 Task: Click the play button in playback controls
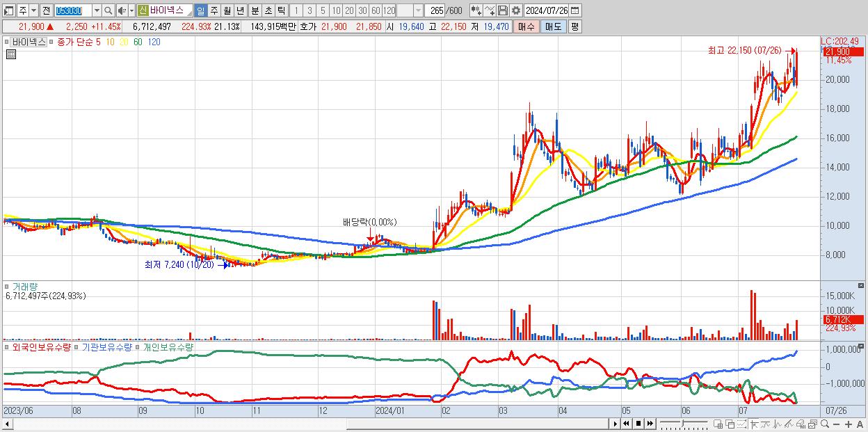(616, 424)
